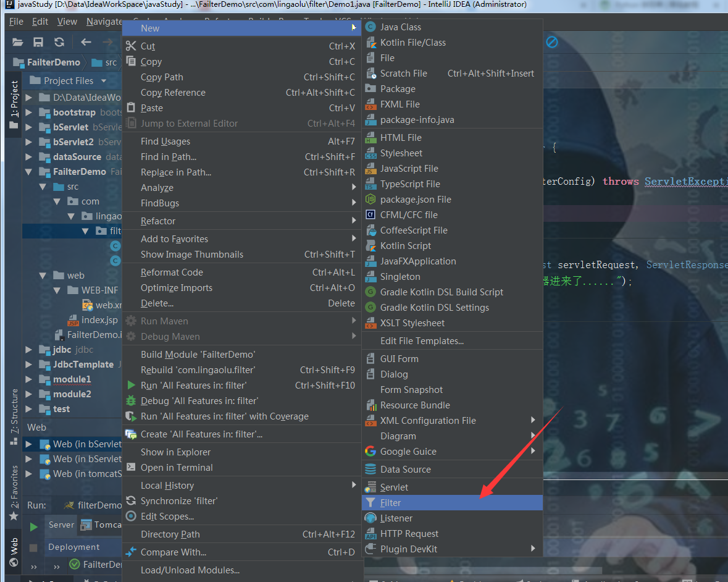Click the Filter funnel icon

click(x=370, y=502)
